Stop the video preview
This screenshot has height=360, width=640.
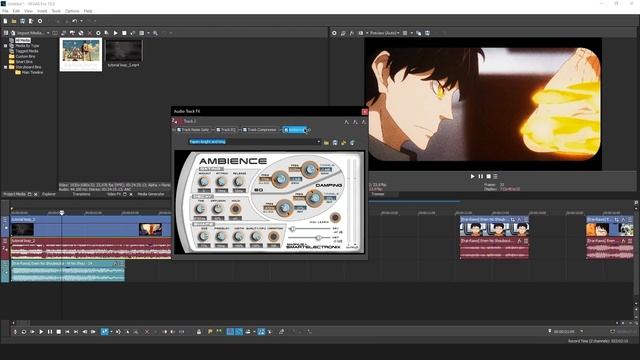(488, 176)
